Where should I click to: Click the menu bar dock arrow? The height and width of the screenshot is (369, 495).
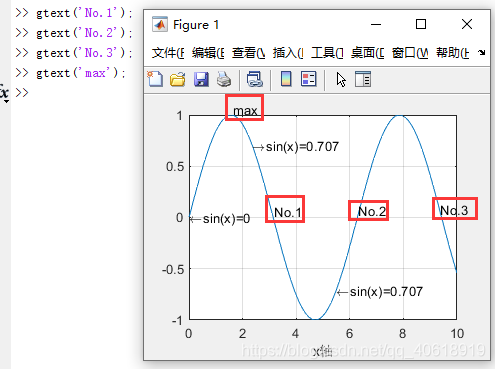click(481, 52)
